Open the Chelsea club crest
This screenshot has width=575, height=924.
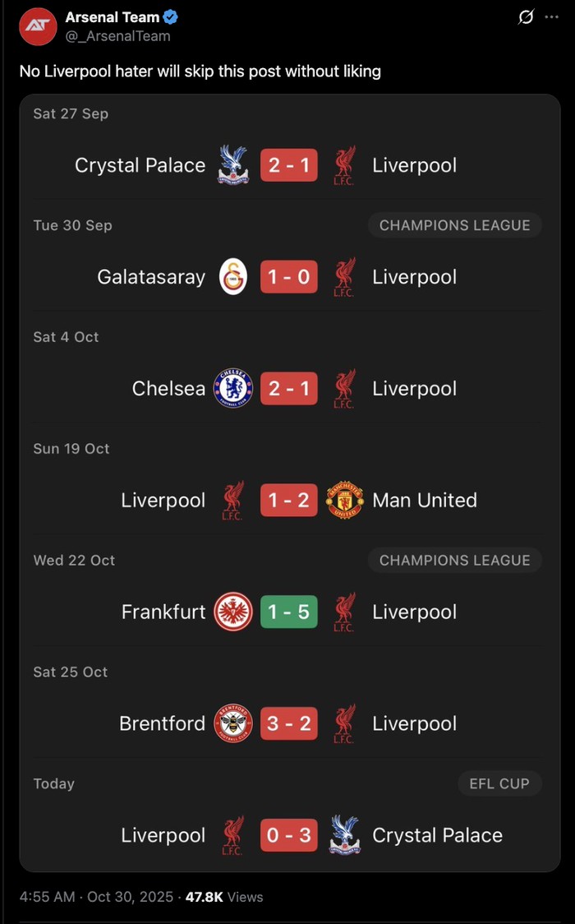(x=234, y=388)
